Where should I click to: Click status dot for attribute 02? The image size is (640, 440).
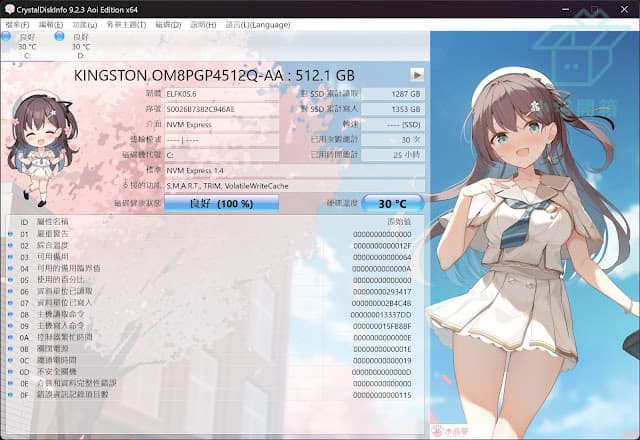point(10,245)
